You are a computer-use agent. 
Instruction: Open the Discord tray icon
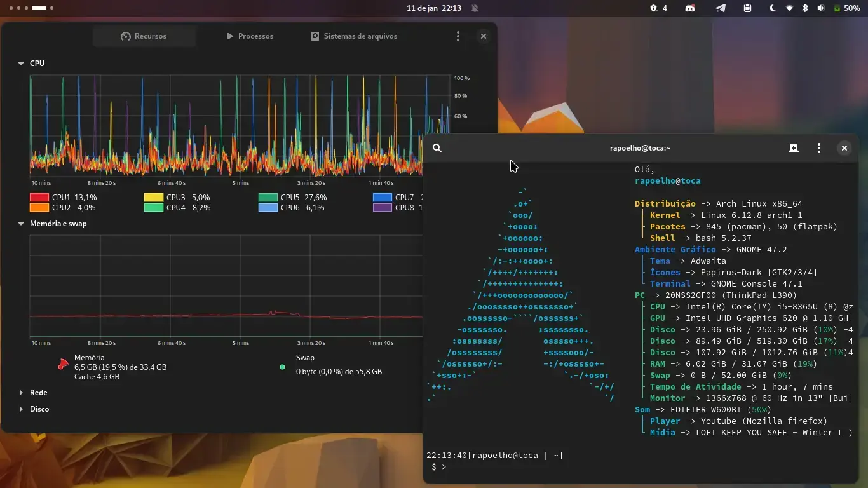click(x=690, y=8)
